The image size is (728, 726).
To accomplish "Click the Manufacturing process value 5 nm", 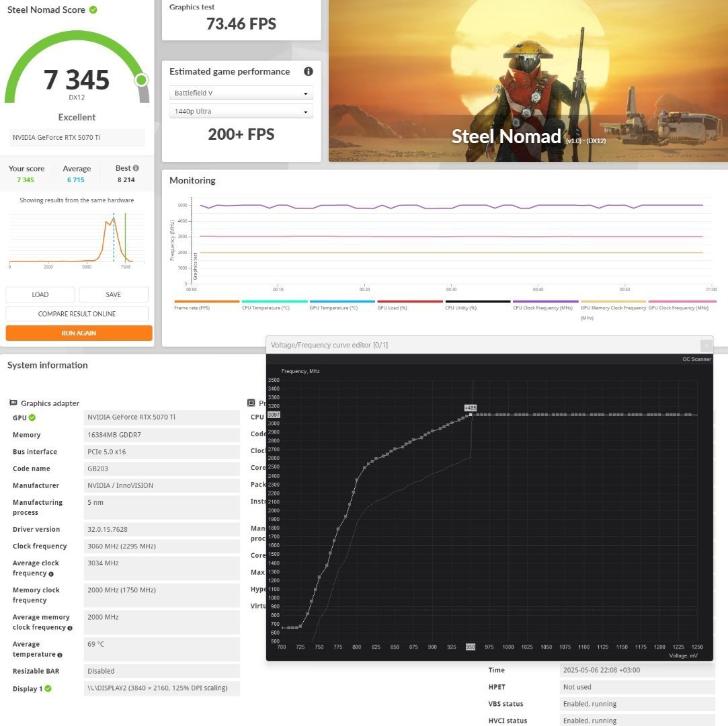I will 161,508.
